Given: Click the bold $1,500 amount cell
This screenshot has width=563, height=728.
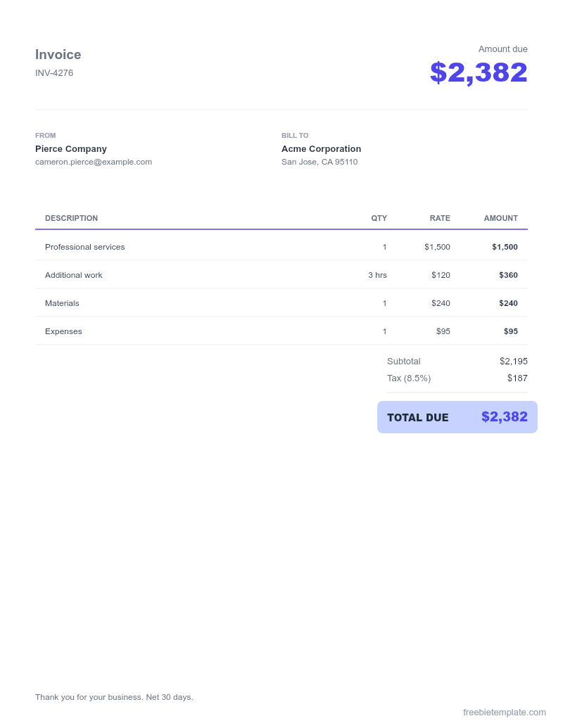Looking at the screenshot, I should 505,247.
